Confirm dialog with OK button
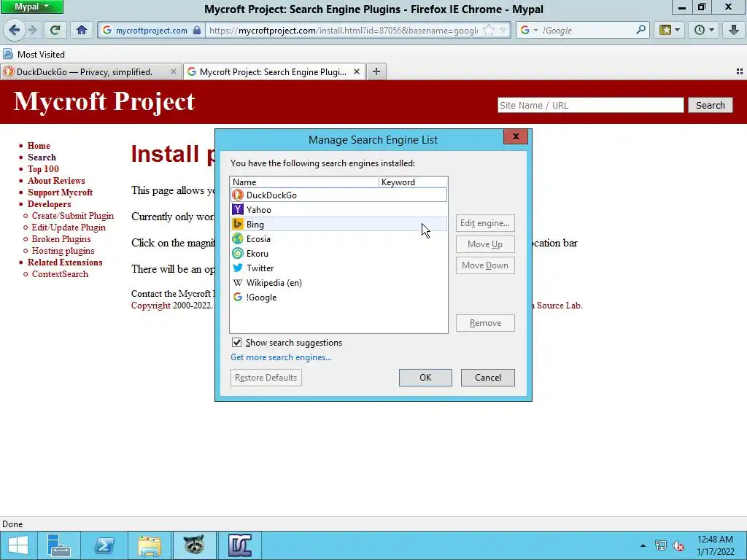 (425, 378)
